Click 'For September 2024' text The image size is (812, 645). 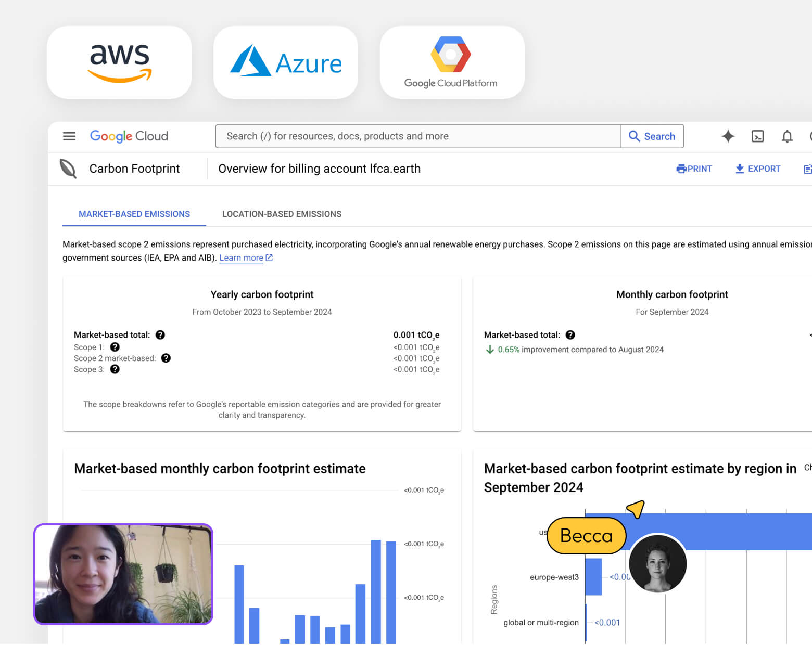(672, 312)
